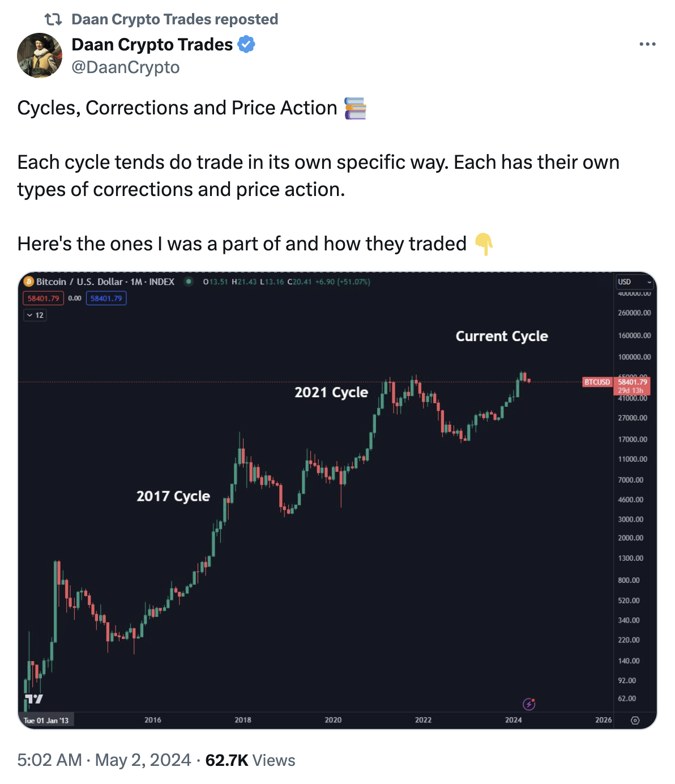Viewport: 675px width, 784px height.
Task: Click the blue verified badge
Action: 246,44
